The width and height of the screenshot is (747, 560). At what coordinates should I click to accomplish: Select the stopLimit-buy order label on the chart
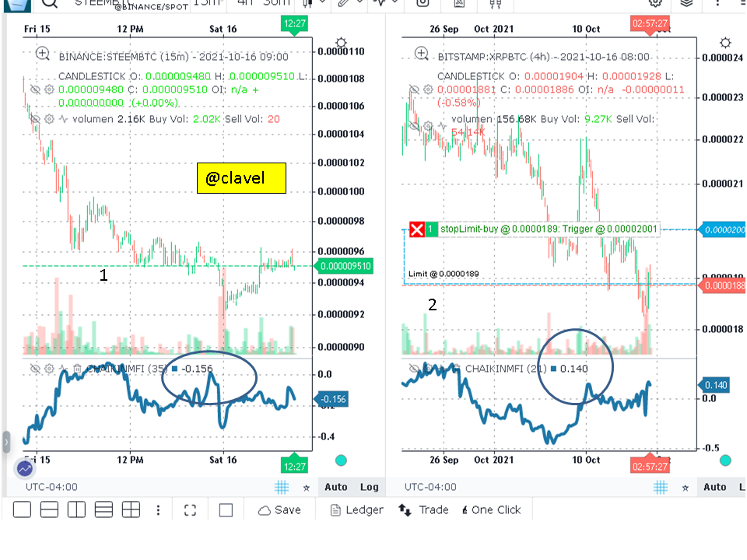[x=549, y=229]
